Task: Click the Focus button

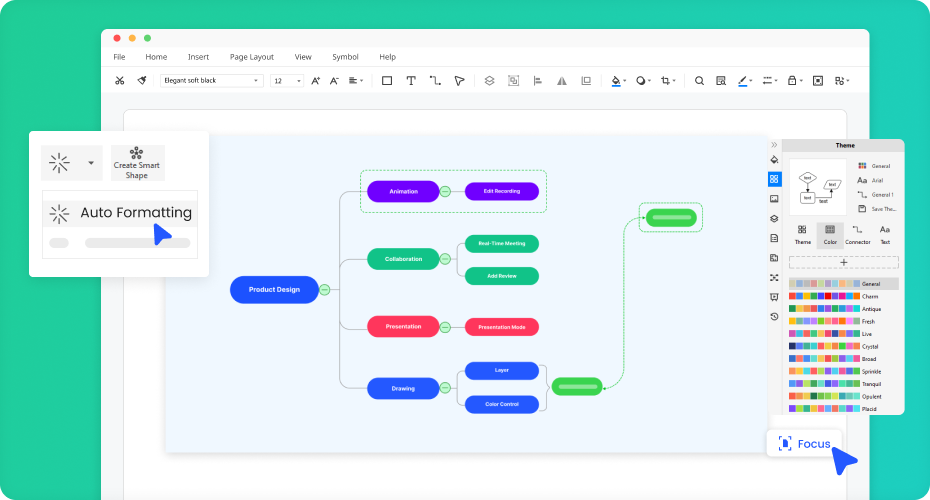Action: click(804, 443)
